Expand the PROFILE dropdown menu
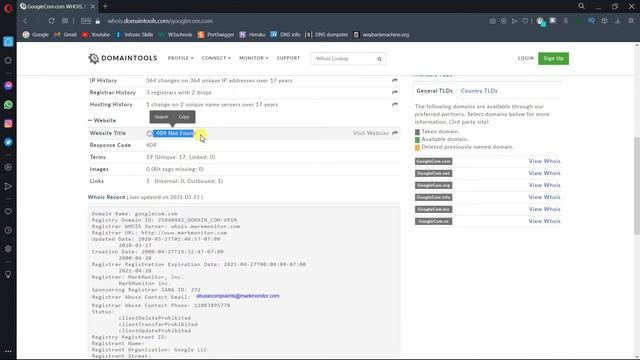This screenshot has height=360, width=640. (x=180, y=58)
